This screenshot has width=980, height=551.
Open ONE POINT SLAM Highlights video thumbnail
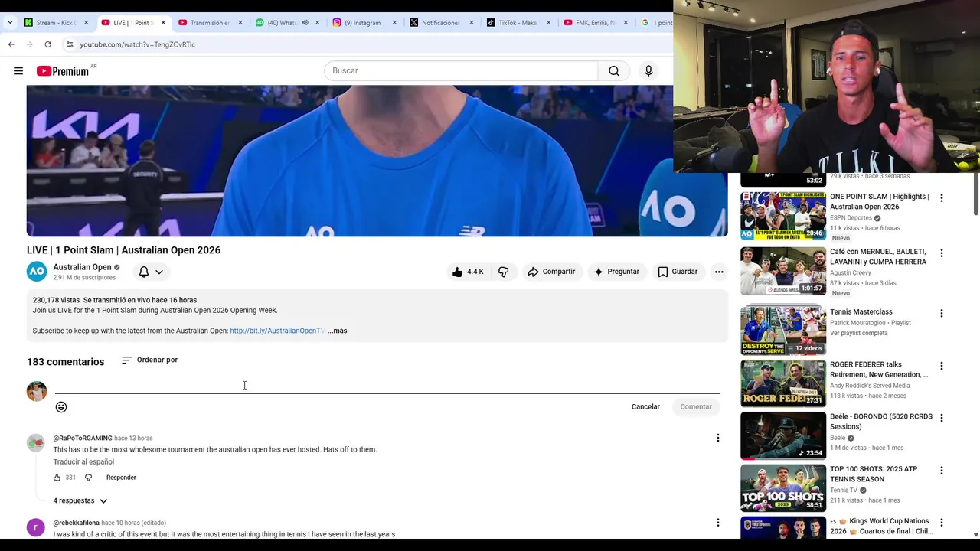[x=783, y=216]
